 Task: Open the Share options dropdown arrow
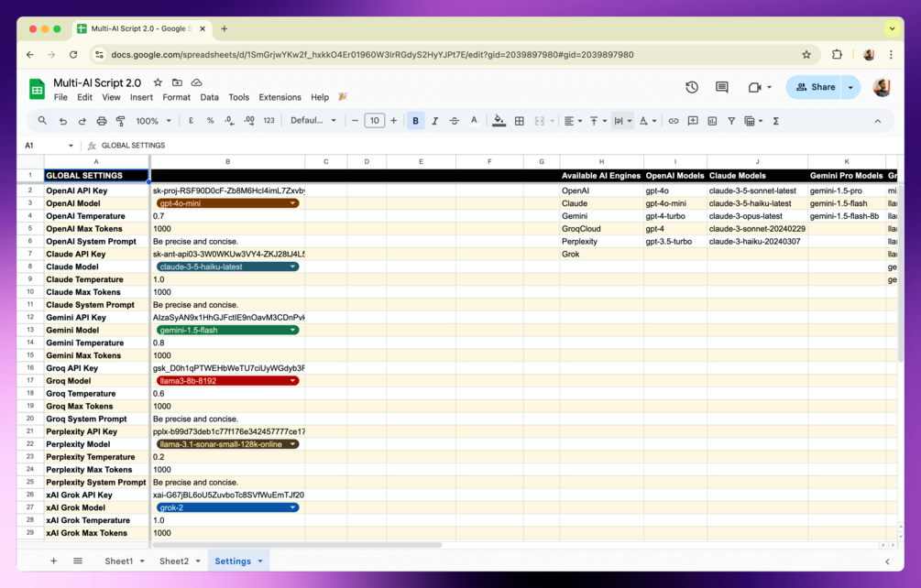pos(850,87)
